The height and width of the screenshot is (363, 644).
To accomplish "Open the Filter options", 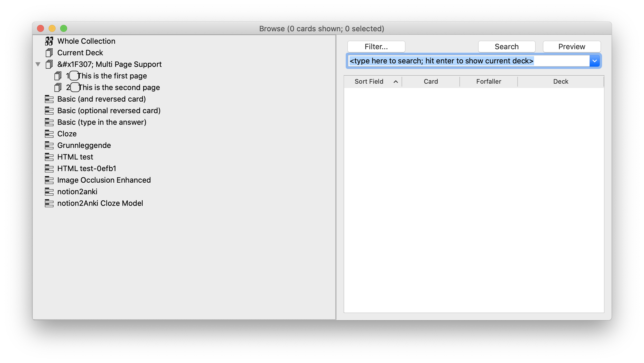I will tap(376, 46).
